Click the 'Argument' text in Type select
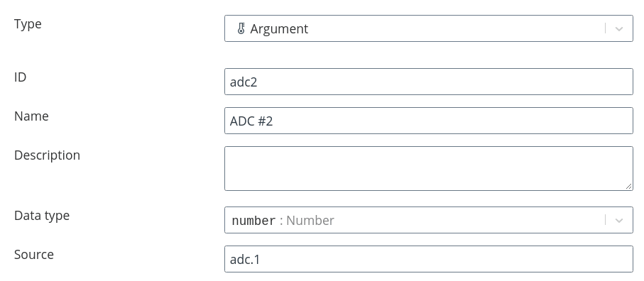The width and height of the screenshot is (644, 281). click(x=279, y=29)
